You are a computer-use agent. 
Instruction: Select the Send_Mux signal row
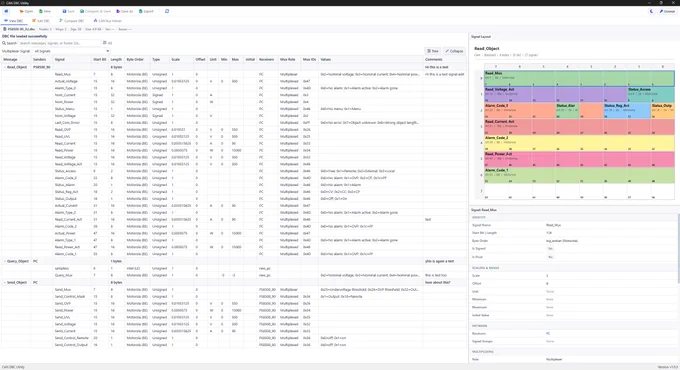point(234,289)
